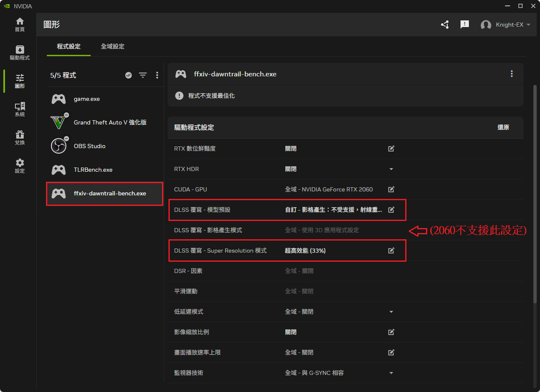Click the 還原 restore button
This screenshot has height=392, width=540.
pos(503,127)
